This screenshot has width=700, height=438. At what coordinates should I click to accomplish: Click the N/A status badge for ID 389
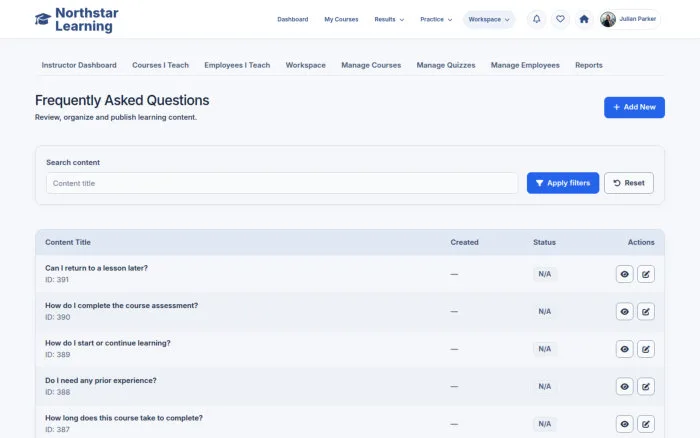coord(545,349)
